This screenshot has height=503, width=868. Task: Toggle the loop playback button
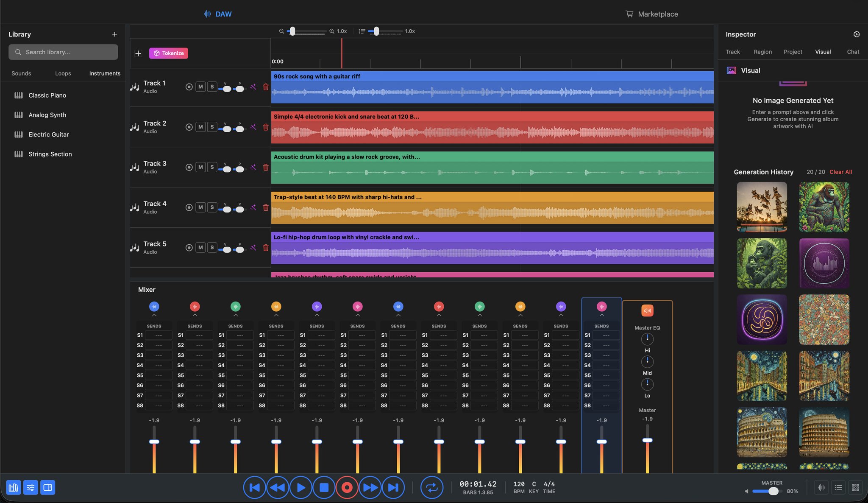tap(431, 488)
